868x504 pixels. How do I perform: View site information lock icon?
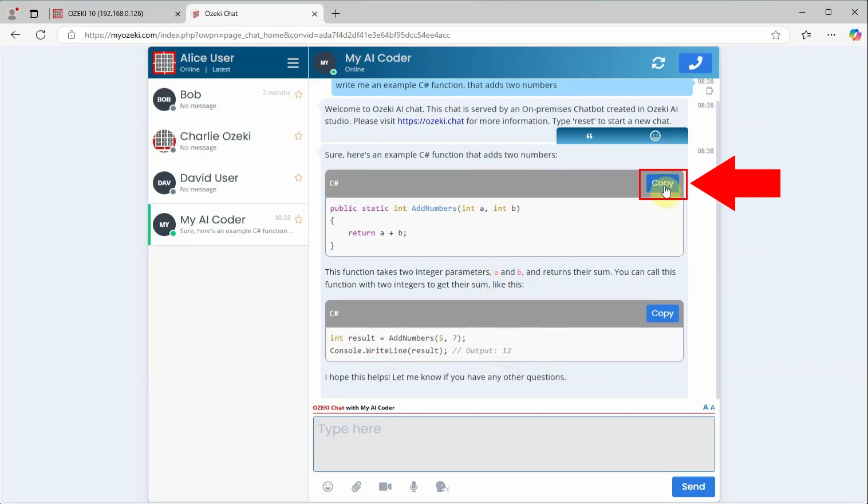point(72,35)
